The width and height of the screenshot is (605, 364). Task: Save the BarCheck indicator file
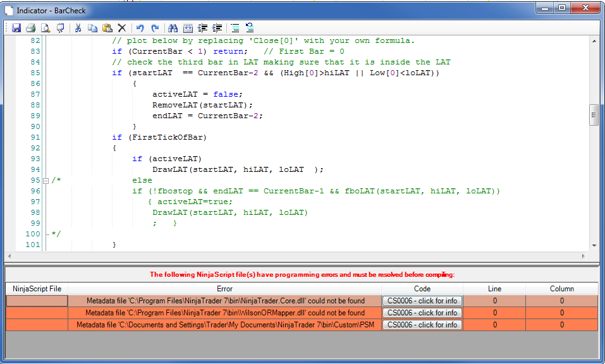16,28
